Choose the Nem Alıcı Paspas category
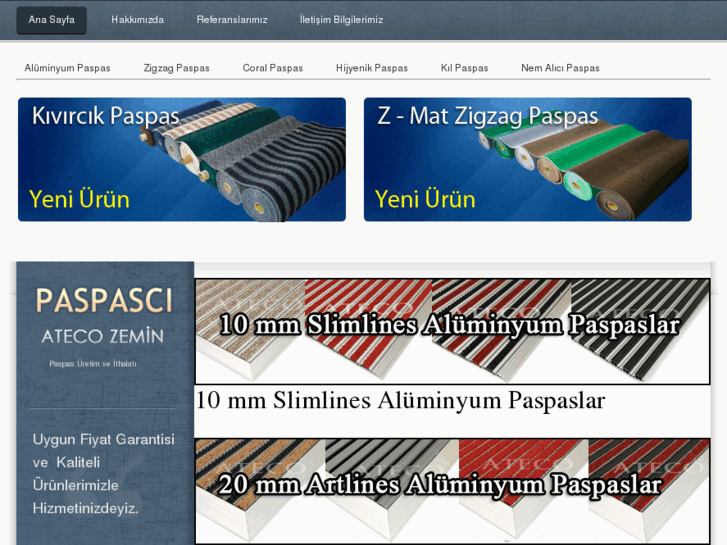This screenshot has height=545, width=727. (560, 68)
